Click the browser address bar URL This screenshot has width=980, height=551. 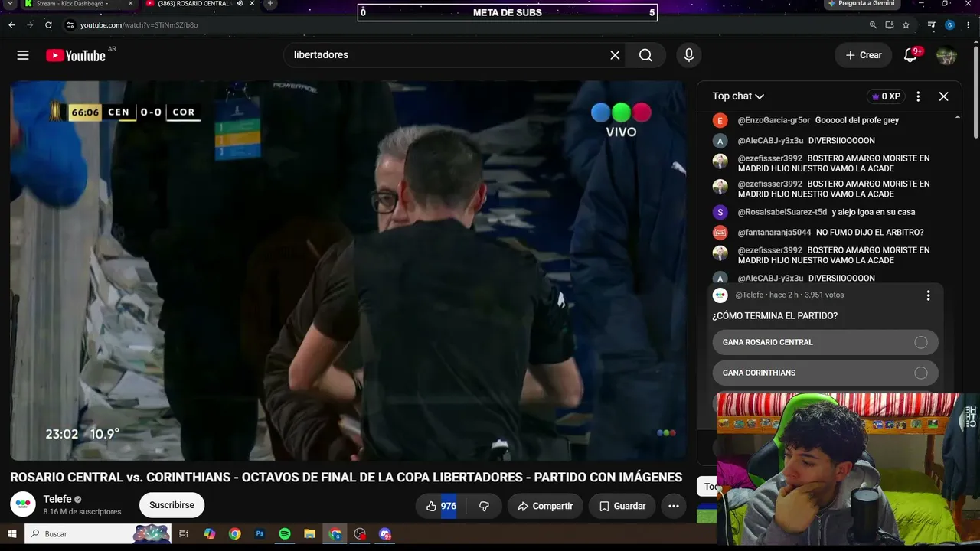pos(139,25)
